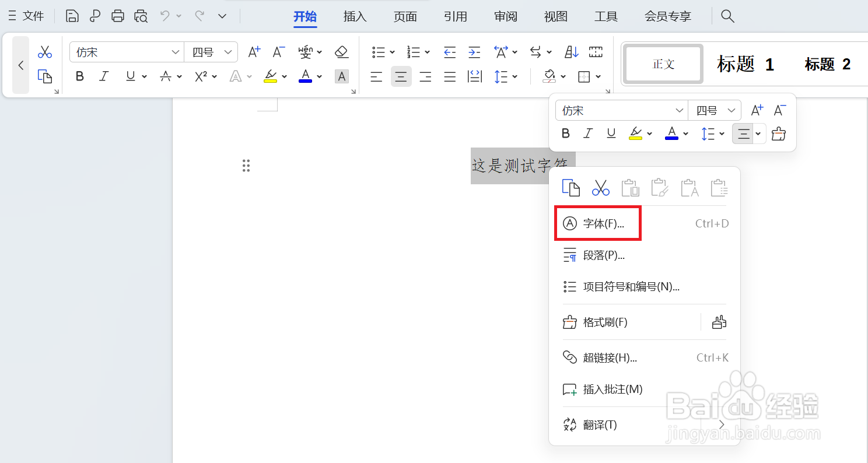Click the bullet list icon in the ribbon
This screenshot has height=463, width=868.
coord(379,51)
